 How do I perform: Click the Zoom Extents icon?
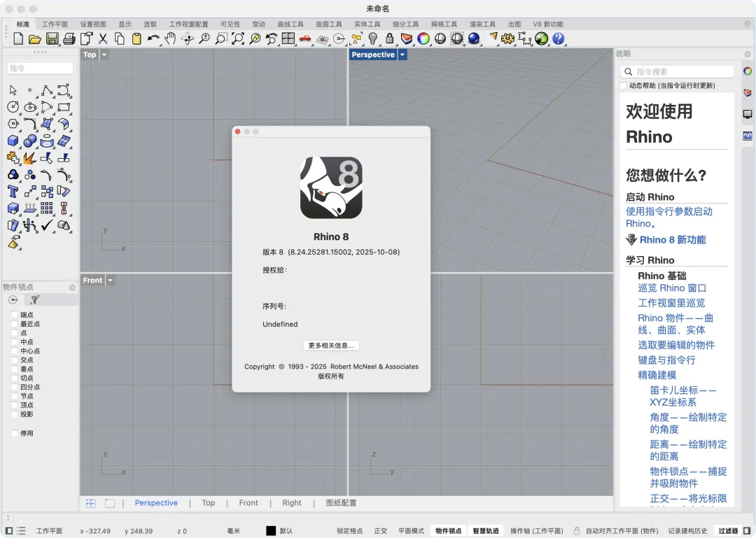pos(238,38)
